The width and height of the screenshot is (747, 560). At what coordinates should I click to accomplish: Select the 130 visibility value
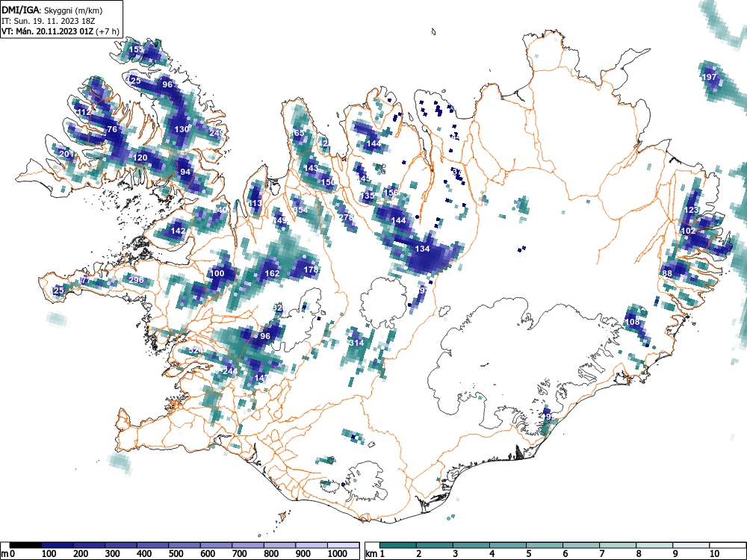click(182, 129)
